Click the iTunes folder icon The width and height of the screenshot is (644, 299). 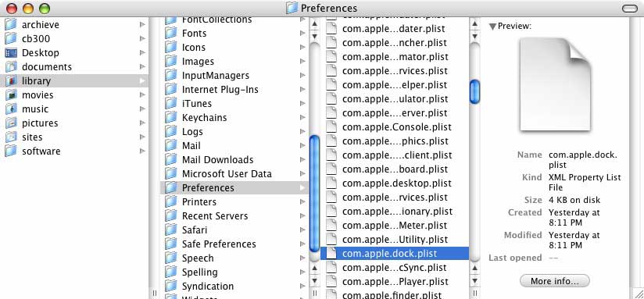point(171,103)
